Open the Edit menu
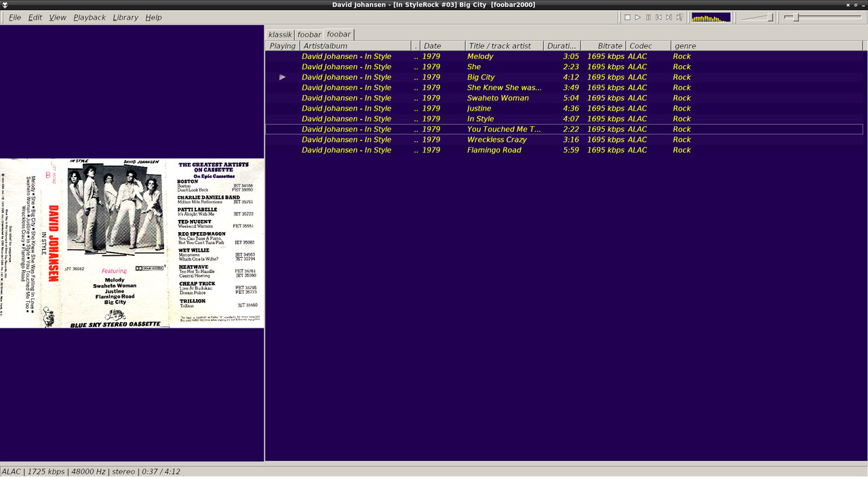868x477 pixels. point(35,17)
